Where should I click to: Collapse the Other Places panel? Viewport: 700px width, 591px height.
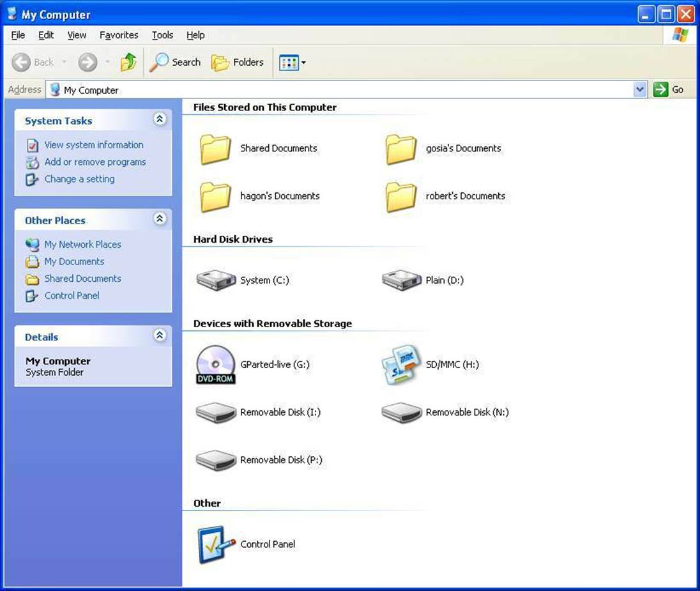coord(160,219)
